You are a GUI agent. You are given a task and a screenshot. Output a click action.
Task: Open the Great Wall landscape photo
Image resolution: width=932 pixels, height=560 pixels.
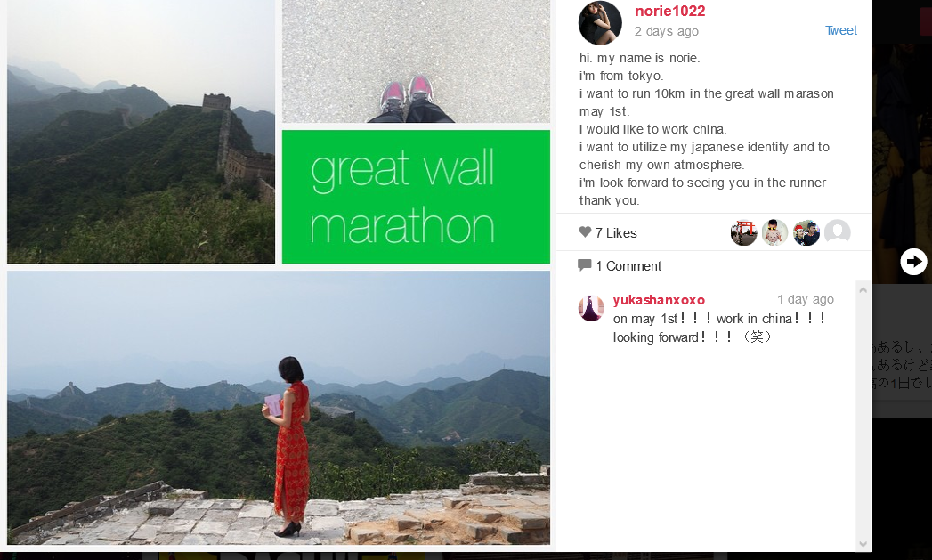pyautogui.click(x=141, y=132)
